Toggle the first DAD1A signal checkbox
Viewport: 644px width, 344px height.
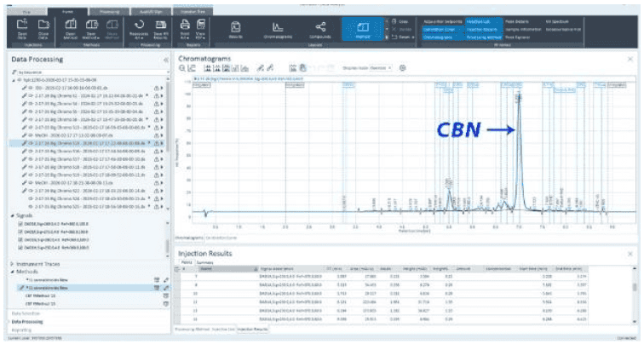point(20,223)
